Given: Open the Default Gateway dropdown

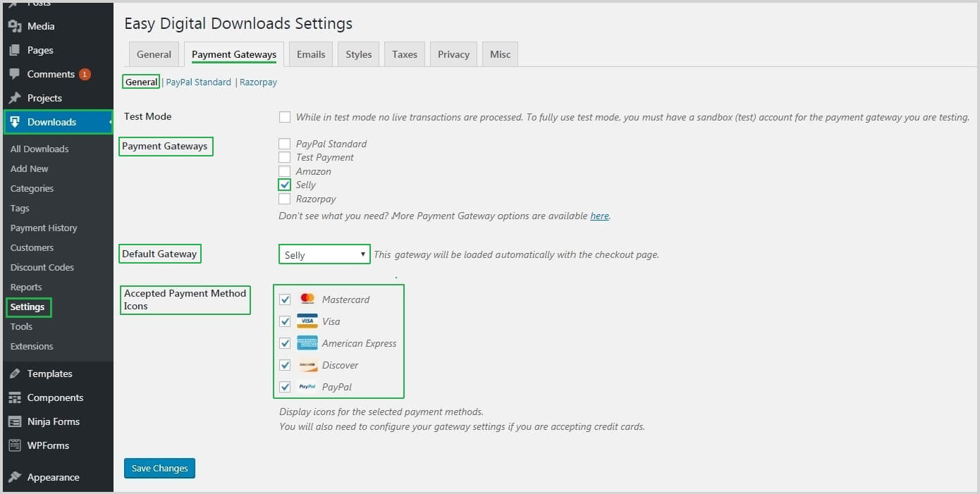Looking at the screenshot, I should (324, 255).
